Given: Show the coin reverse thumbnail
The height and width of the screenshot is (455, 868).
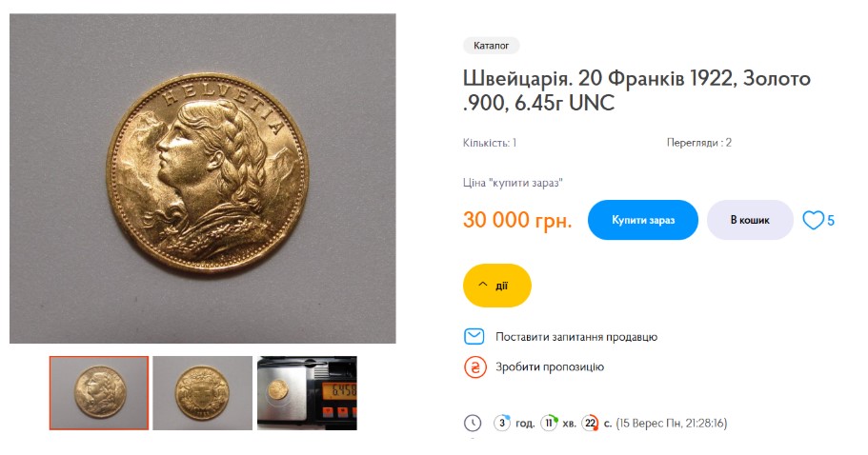Looking at the screenshot, I should (202, 392).
